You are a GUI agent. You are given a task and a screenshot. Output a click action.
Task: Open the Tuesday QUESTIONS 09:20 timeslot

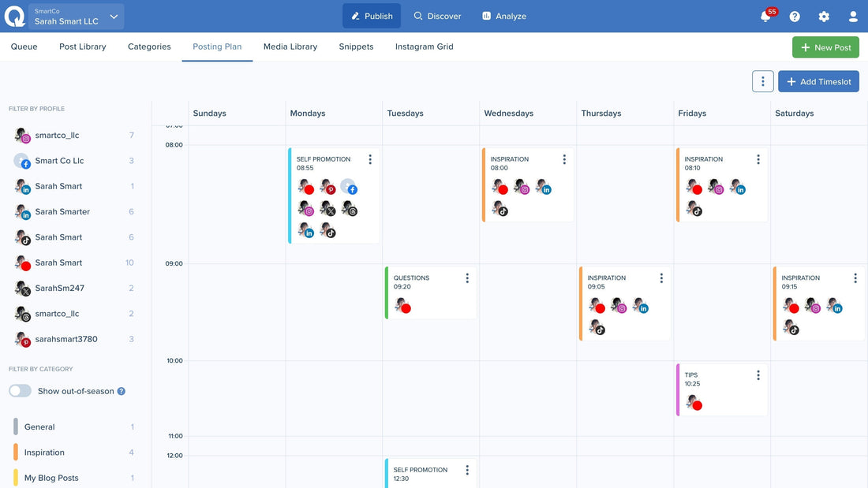pyautogui.click(x=431, y=293)
